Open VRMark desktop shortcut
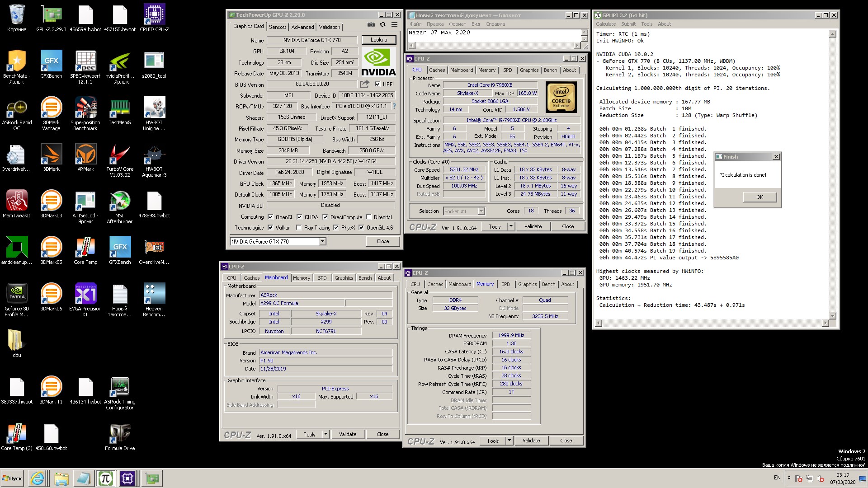This screenshot has width=868, height=488. coord(85,158)
